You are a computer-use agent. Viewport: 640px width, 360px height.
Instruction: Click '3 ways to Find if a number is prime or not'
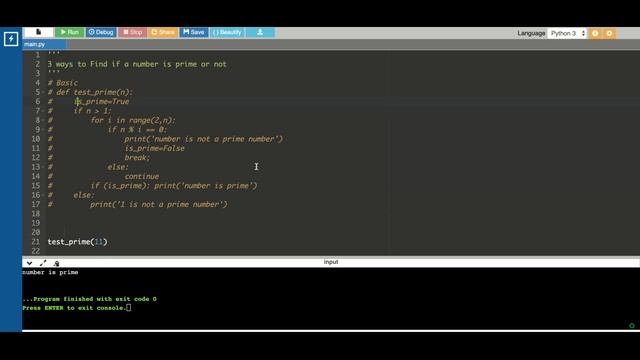tap(137, 64)
